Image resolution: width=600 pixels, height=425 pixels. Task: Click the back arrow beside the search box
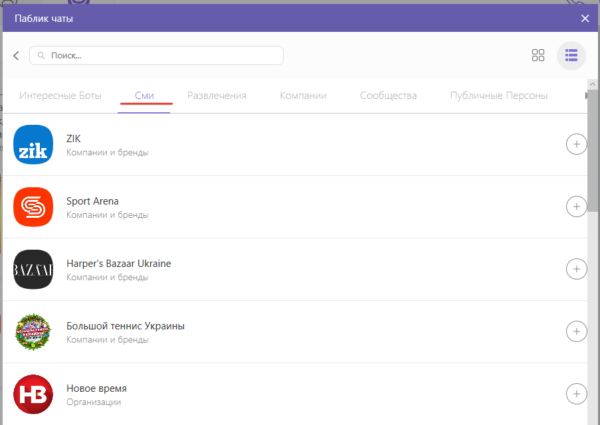tap(16, 56)
